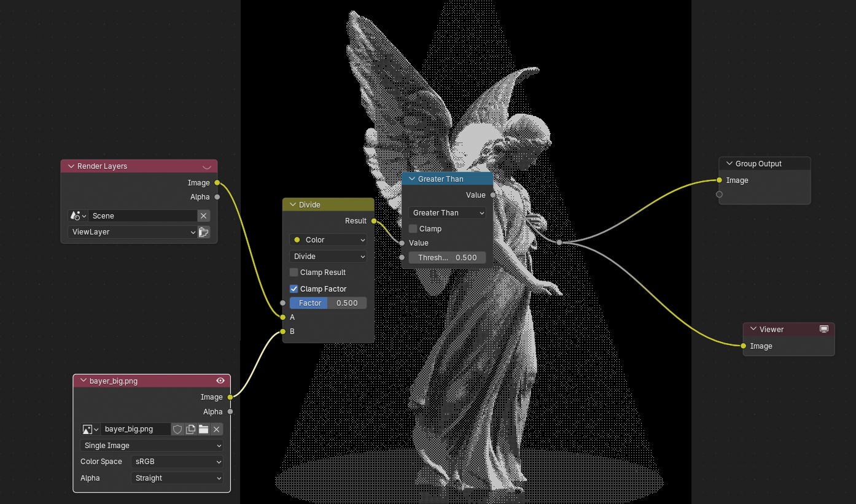Enable Clamp on the Greater Than node

point(413,229)
